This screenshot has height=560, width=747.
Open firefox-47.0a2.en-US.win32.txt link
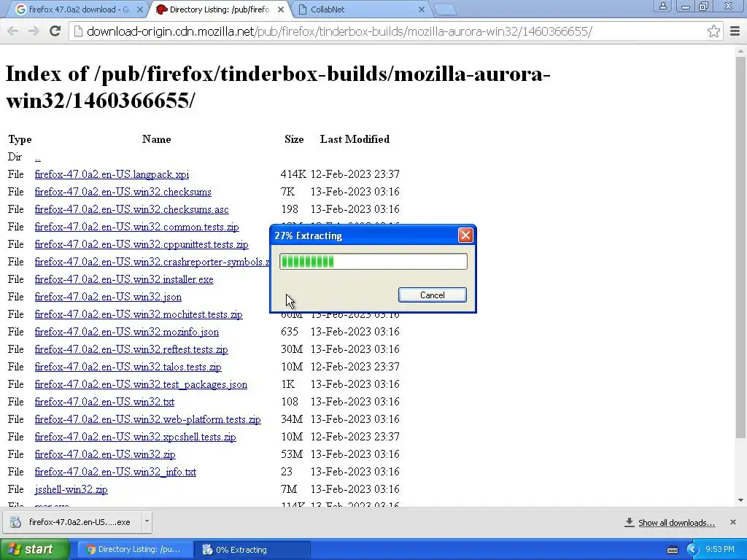[104, 402]
